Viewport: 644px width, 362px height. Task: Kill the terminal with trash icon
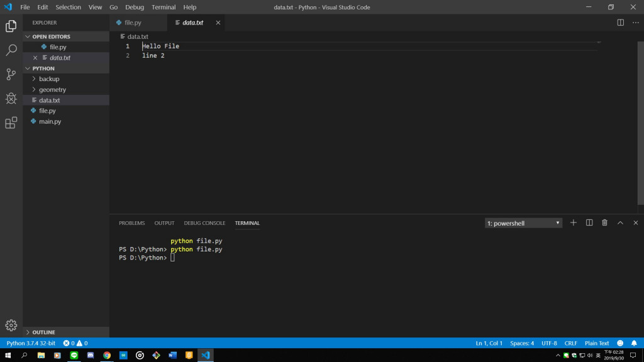pos(604,223)
